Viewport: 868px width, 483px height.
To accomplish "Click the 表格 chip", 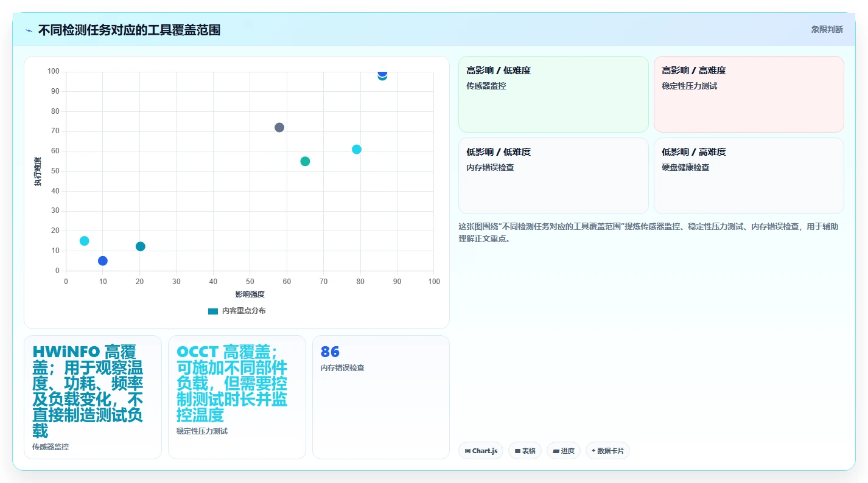I will (x=525, y=451).
